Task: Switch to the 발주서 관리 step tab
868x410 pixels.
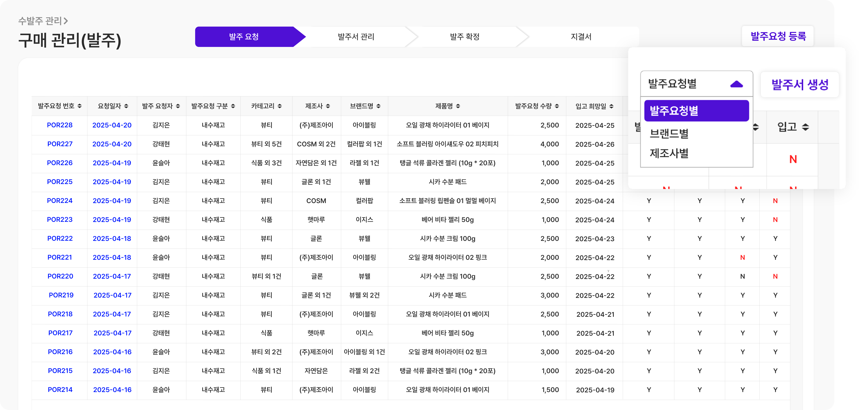Action: tap(356, 36)
